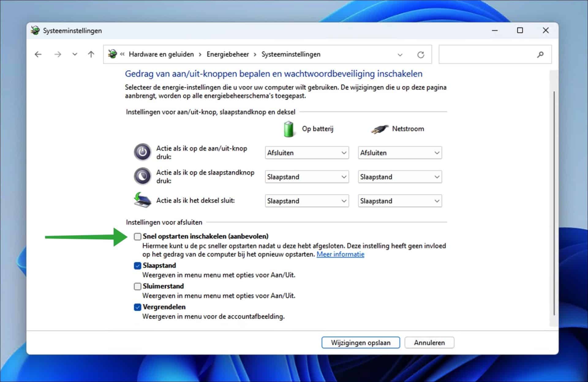588x382 pixels.
Task: Enable the Sluimerstand checkbox
Action: 137,286
